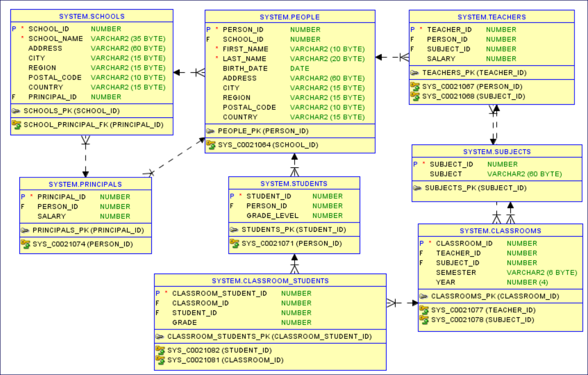The image size is (588, 375).
Task: Collapse the SYSTEM.CLASSROOM_STUDENTS entity
Action: tap(270, 281)
